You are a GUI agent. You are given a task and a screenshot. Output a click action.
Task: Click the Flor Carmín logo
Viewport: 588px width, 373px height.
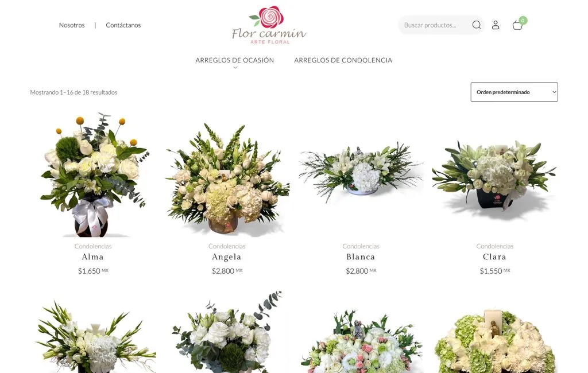(x=269, y=25)
